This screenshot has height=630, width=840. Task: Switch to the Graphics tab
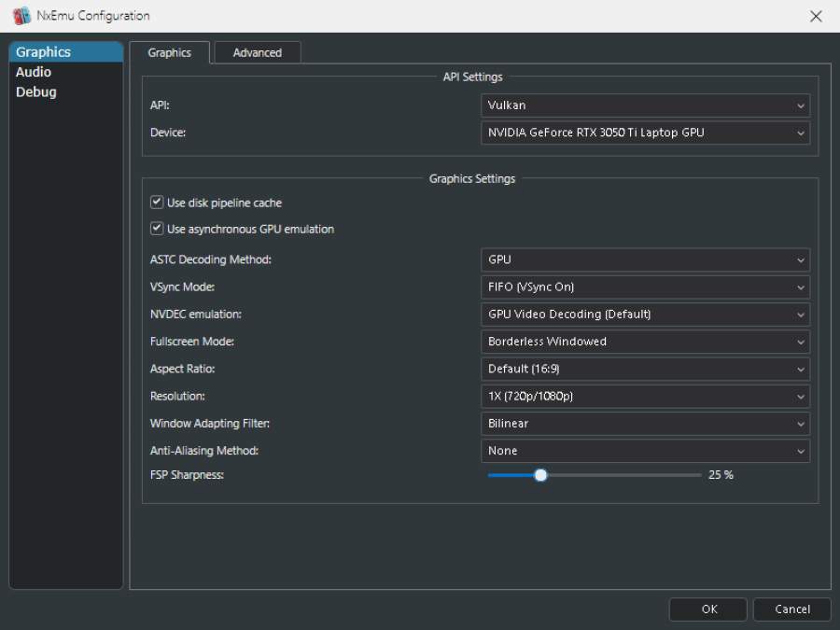point(169,52)
